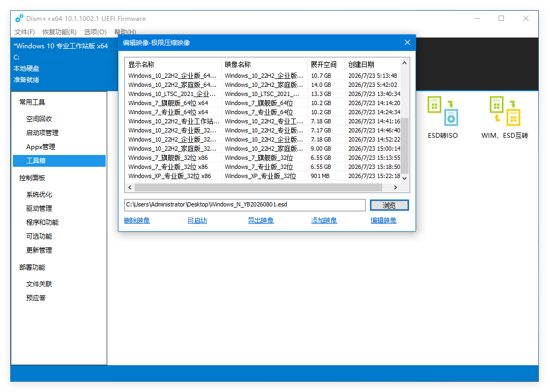Sort by 显示名称 column header
The height and width of the screenshot is (392, 549).
coord(173,64)
